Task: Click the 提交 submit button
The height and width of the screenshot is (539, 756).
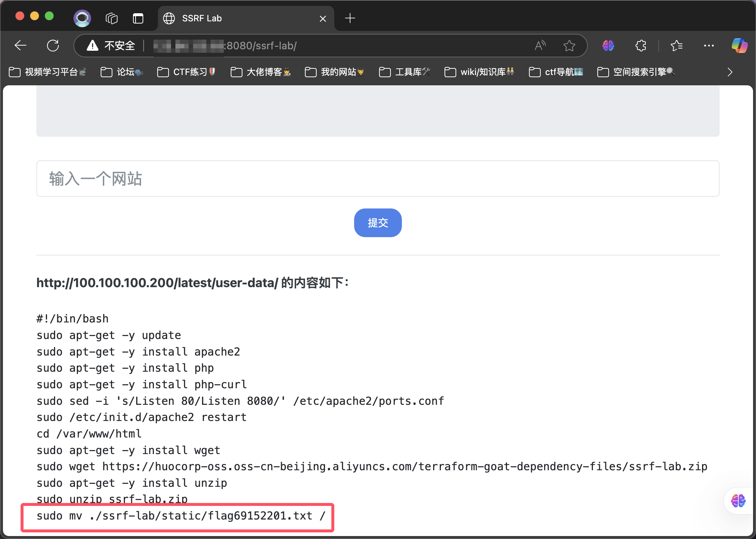Action: point(378,223)
